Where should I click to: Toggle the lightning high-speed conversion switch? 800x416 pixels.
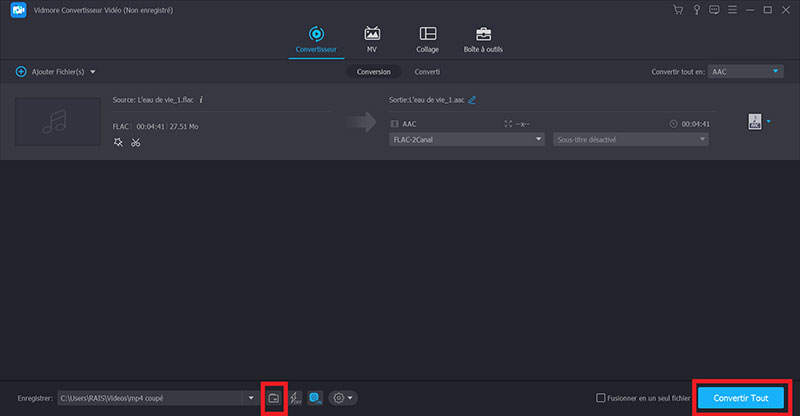click(295, 397)
